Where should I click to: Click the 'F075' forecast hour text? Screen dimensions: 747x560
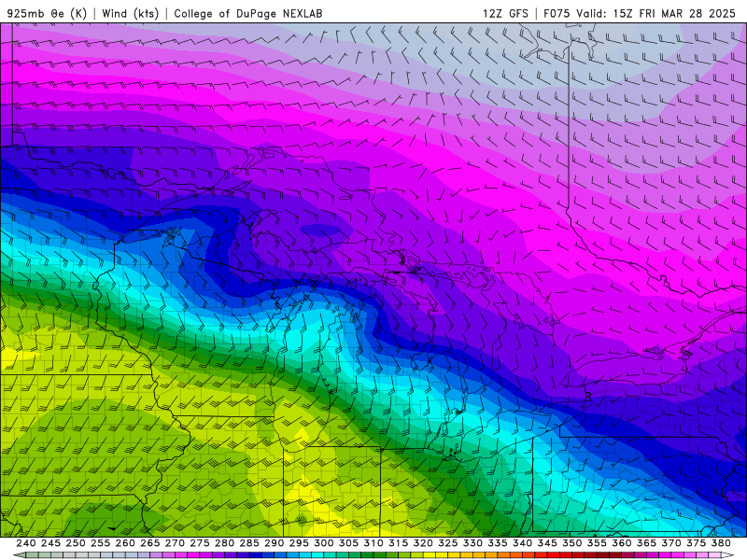tap(557, 13)
